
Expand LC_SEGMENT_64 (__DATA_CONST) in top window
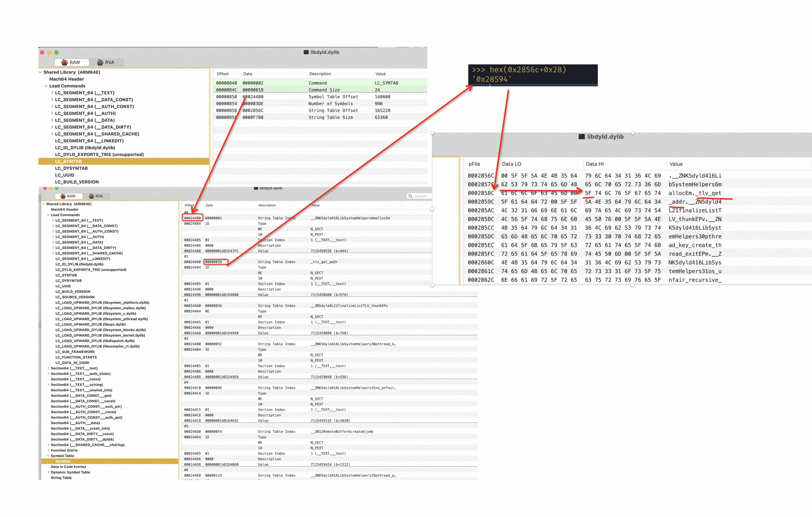pos(52,100)
